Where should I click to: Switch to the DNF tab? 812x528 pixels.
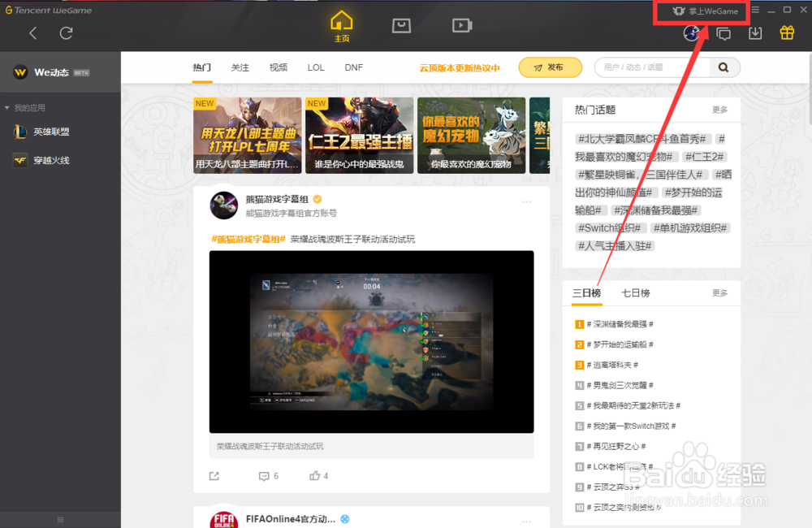pyautogui.click(x=354, y=67)
